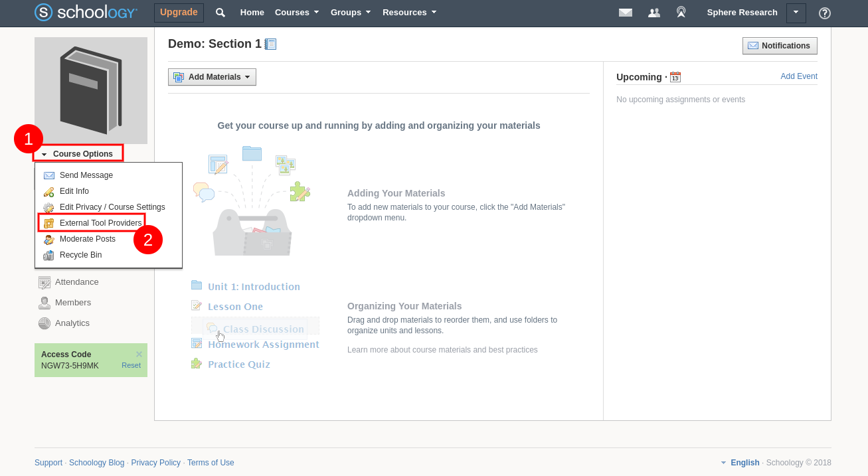This screenshot has height=476, width=868.
Task: Open the Members link
Action: (x=73, y=303)
